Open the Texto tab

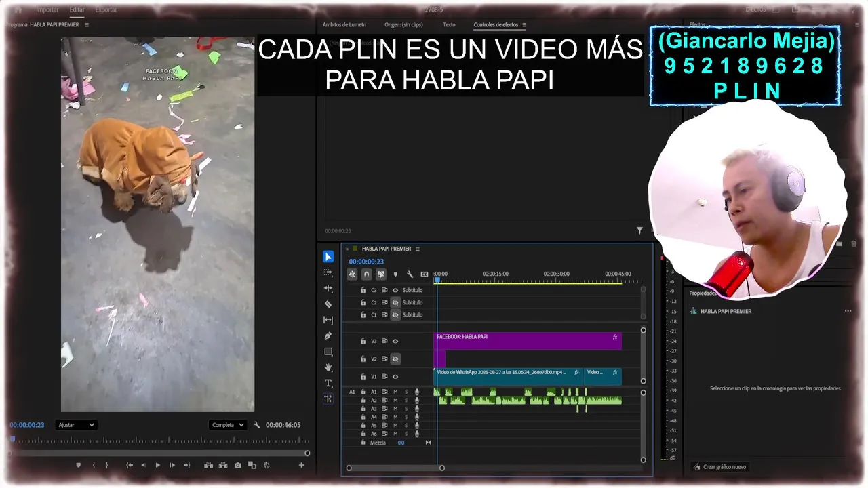pos(449,25)
